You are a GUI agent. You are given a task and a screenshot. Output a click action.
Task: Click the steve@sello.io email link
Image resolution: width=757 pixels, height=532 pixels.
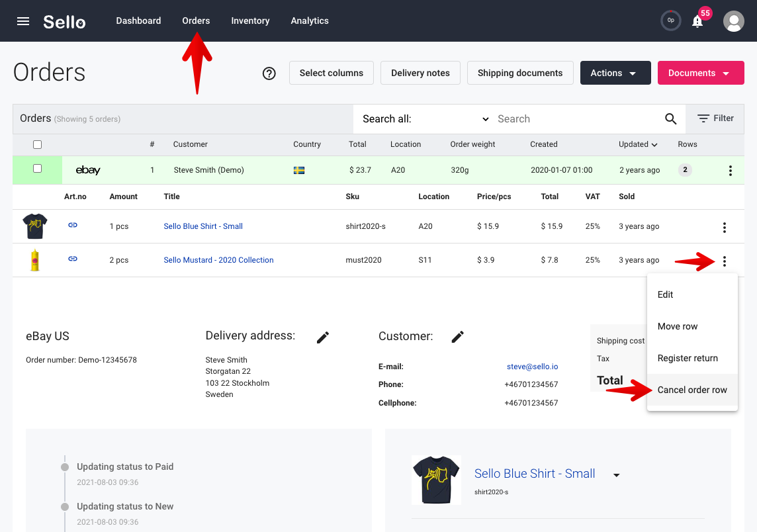click(x=532, y=367)
